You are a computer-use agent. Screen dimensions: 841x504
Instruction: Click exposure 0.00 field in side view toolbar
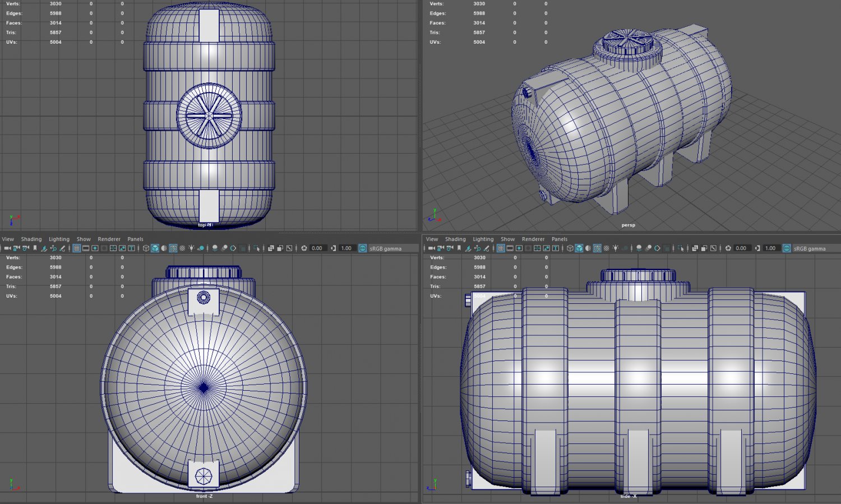[741, 248]
